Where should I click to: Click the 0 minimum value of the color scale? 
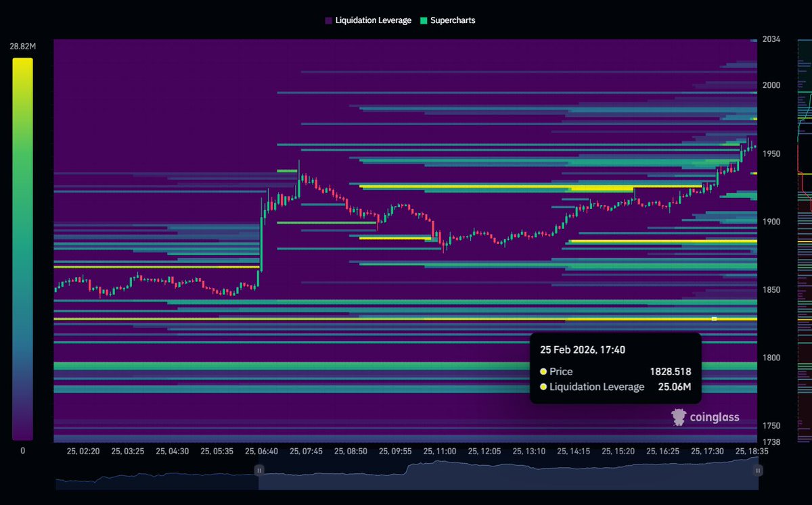22,450
